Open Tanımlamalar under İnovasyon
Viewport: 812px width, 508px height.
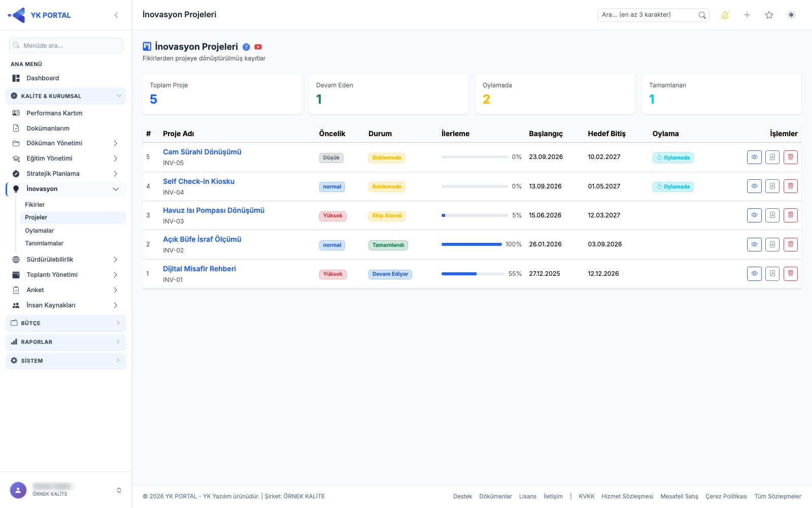(73, 243)
